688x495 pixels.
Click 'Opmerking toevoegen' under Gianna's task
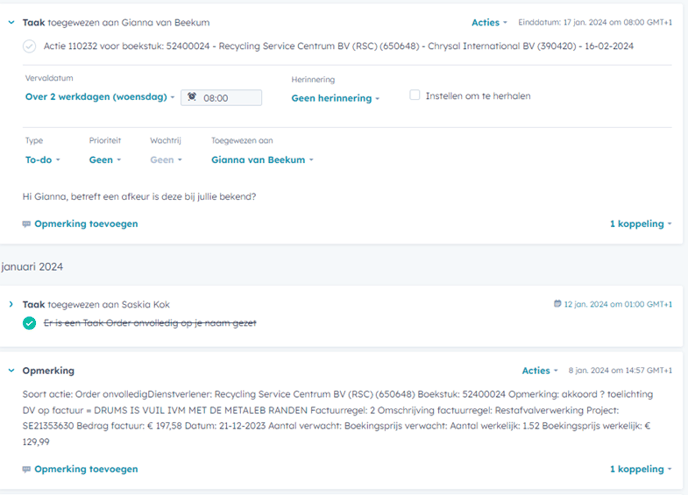pos(86,224)
